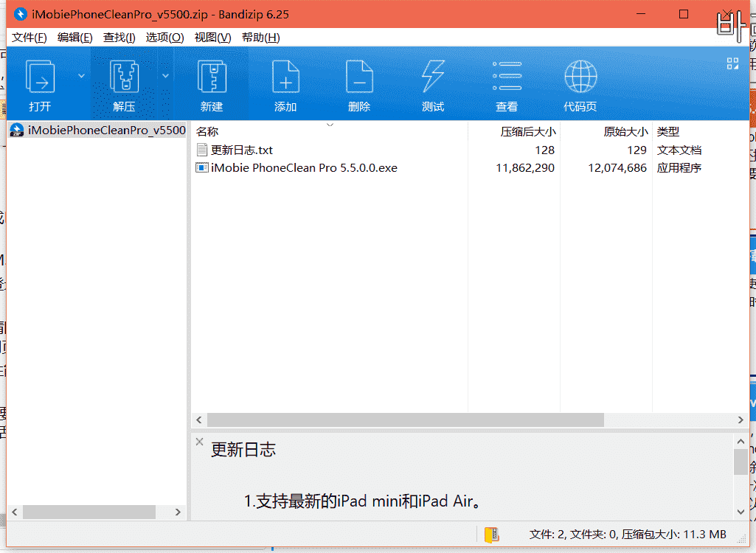Open the 帮助(H) menu
This screenshot has height=553, width=756.
[261, 38]
